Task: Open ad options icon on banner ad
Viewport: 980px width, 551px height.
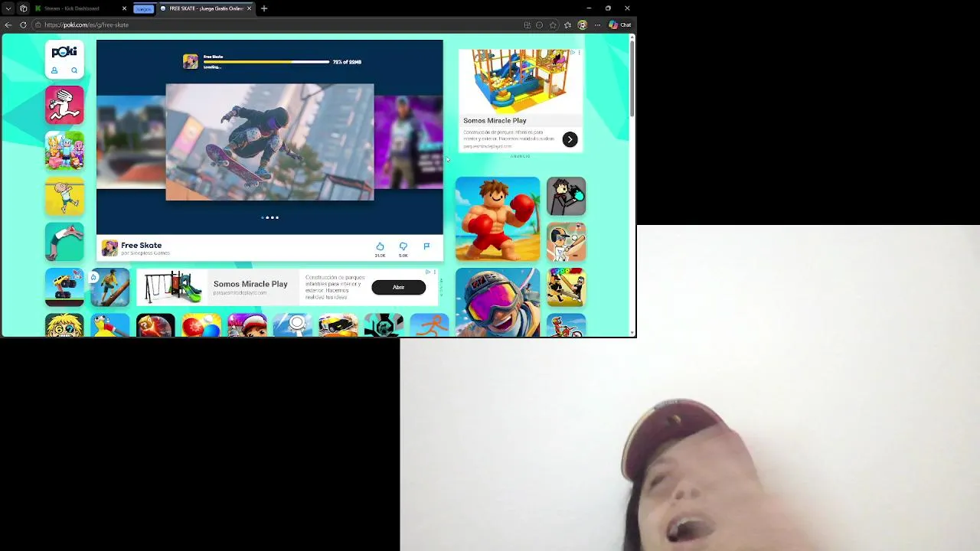Action: tap(434, 272)
